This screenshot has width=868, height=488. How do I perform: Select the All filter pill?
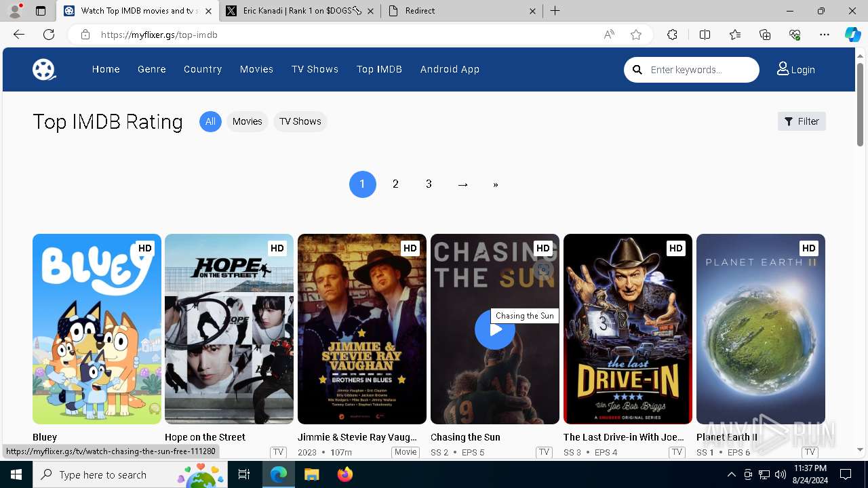pyautogui.click(x=210, y=121)
